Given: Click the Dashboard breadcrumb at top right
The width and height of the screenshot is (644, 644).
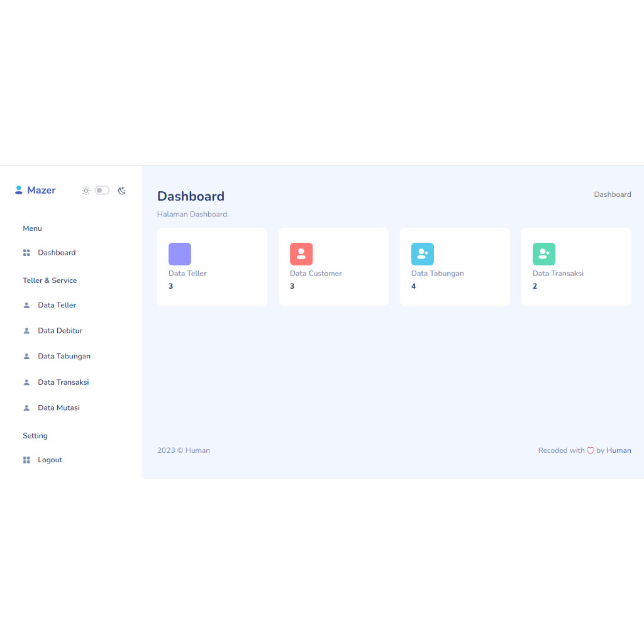Looking at the screenshot, I should pyautogui.click(x=612, y=194).
